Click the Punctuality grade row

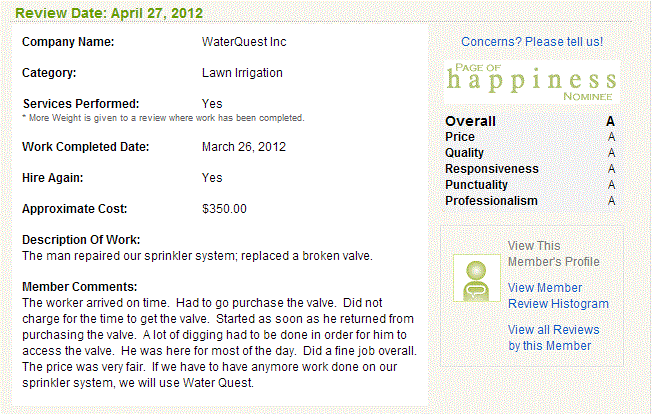pos(530,185)
